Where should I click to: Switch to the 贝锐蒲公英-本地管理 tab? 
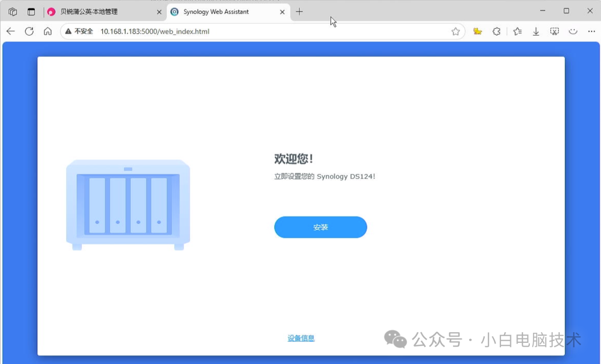click(100, 11)
